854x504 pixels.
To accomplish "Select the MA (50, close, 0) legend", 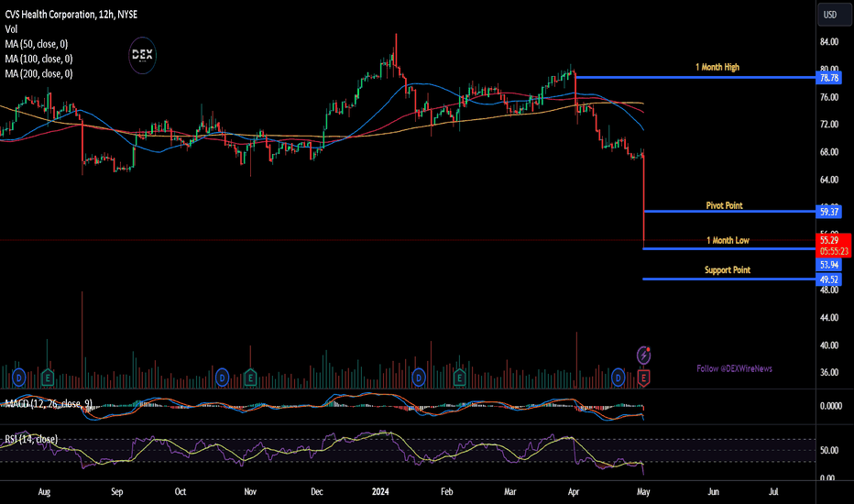I will pyautogui.click(x=37, y=44).
